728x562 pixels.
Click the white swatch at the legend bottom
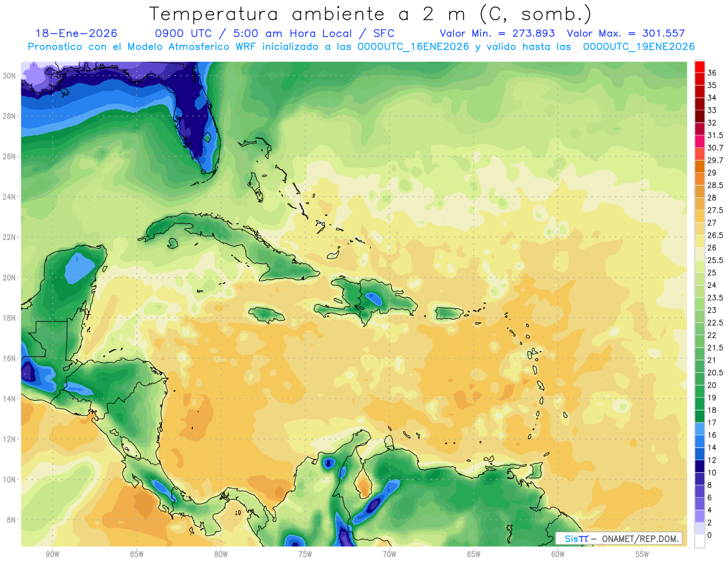699,541
